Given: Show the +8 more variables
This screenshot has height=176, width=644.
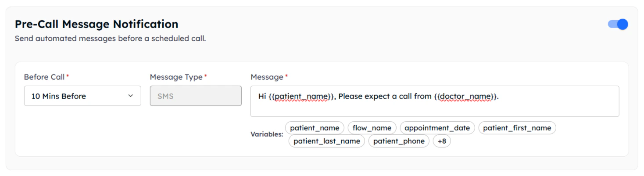Looking at the screenshot, I should coord(442,141).
